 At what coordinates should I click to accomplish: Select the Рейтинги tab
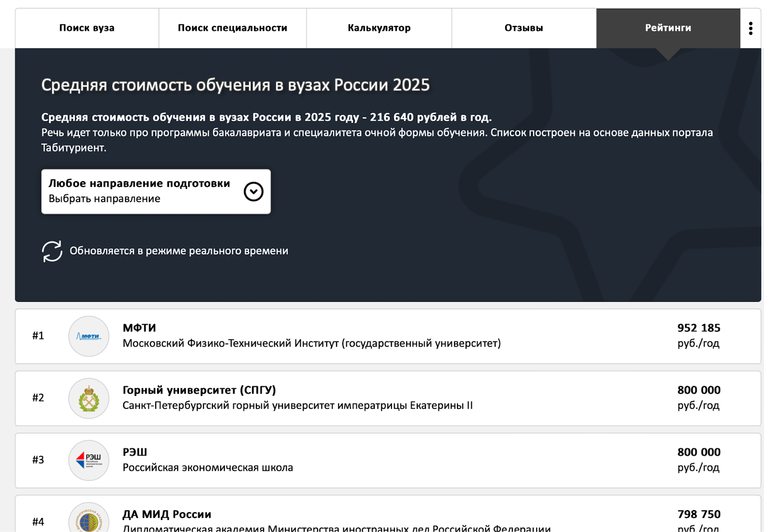[x=668, y=28]
